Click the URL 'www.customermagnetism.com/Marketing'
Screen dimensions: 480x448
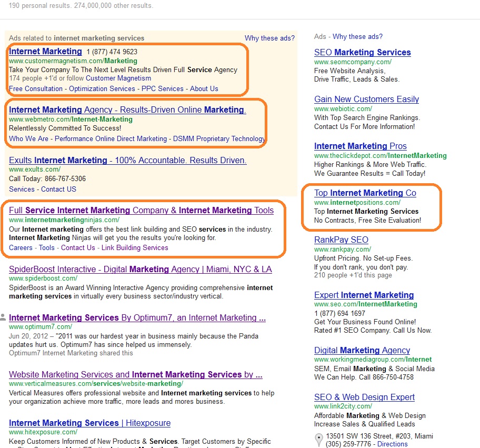click(x=73, y=61)
